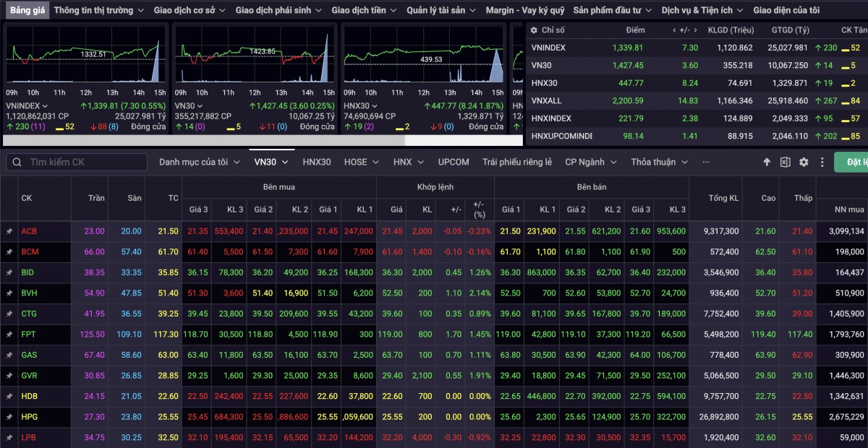Expand the VNINDEX chart selector dropdown

point(45,106)
